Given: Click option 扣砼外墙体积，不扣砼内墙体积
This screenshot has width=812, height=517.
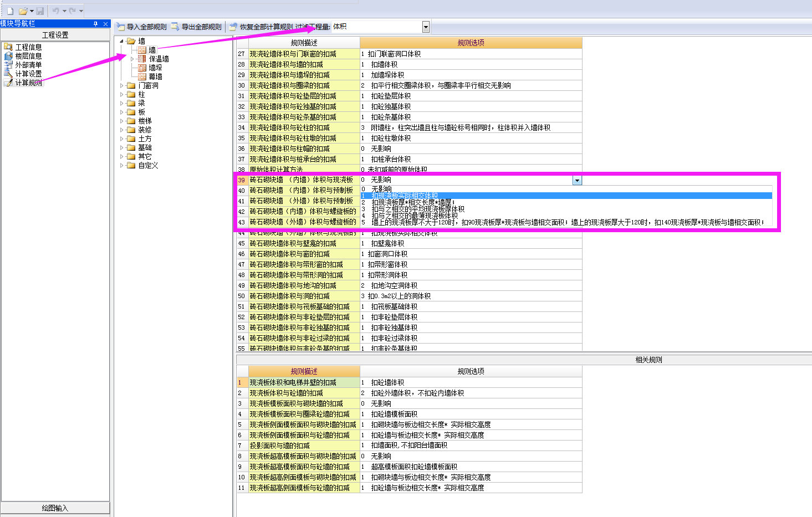Looking at the screenshot, I should pyautogui.click(x=471, y=393).
